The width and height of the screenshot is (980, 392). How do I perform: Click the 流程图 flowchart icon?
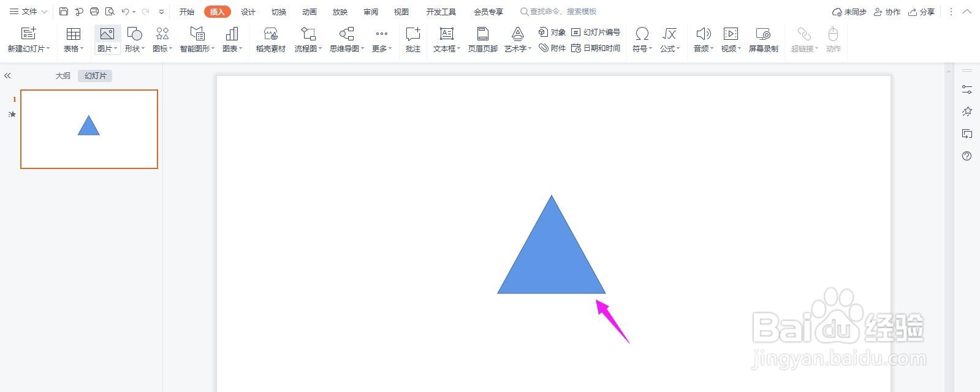(308, 34)
